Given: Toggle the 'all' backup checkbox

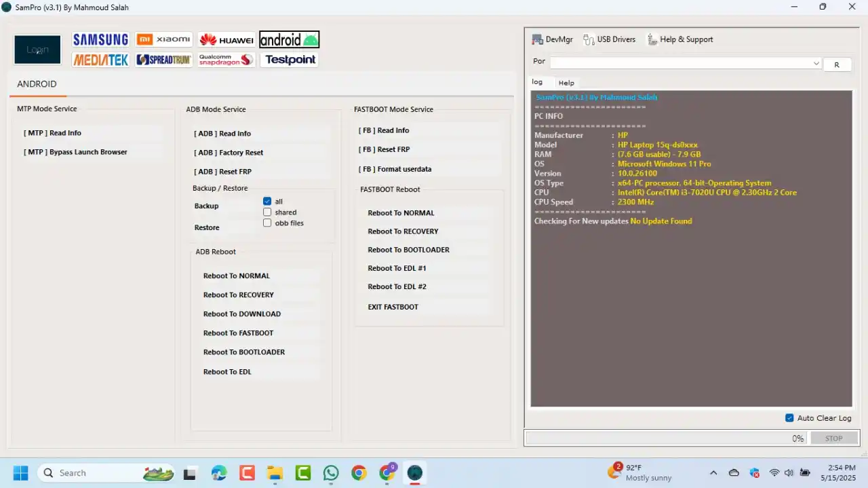Looking at the screenshot, I should click(267, 202).
